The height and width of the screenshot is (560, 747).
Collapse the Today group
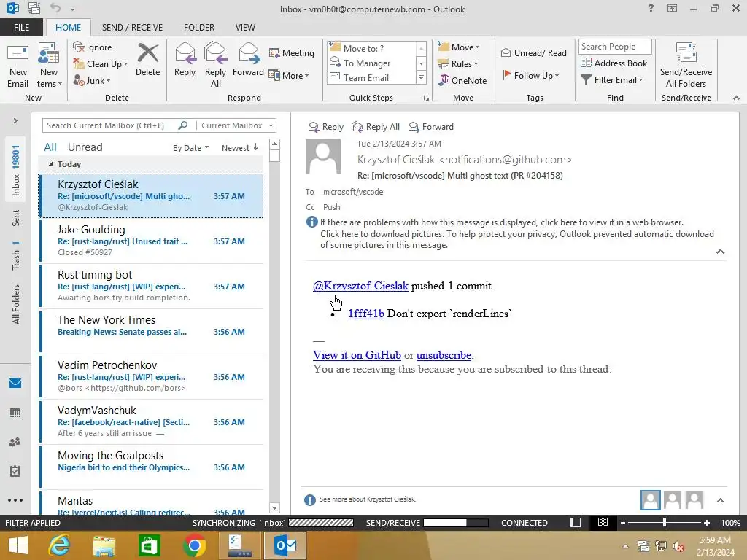[x=51, y=164]
